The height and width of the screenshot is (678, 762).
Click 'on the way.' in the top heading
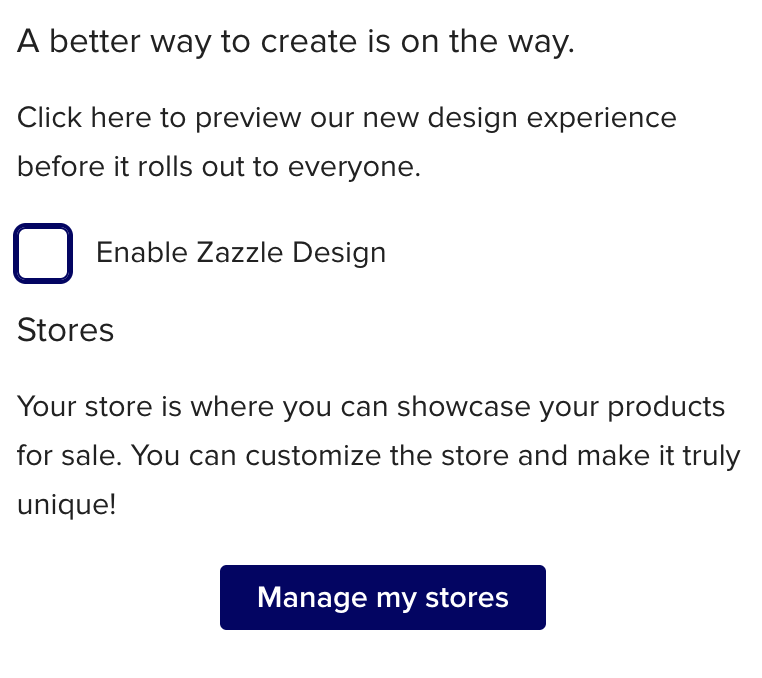pyautogui.click(x=487, y=42)
